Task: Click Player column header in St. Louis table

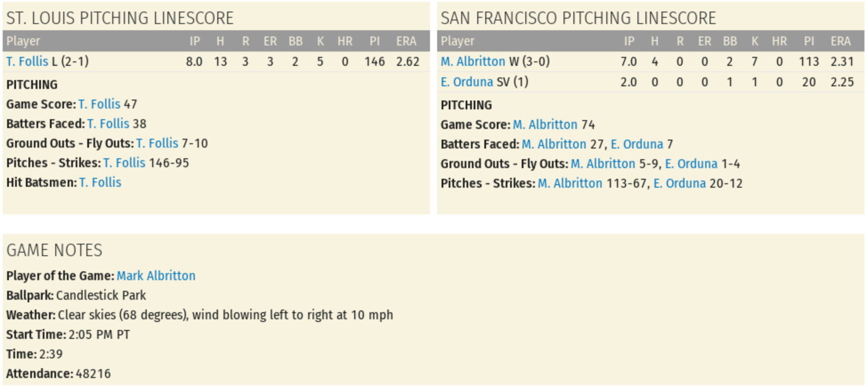Action: [x=23, y=41]
